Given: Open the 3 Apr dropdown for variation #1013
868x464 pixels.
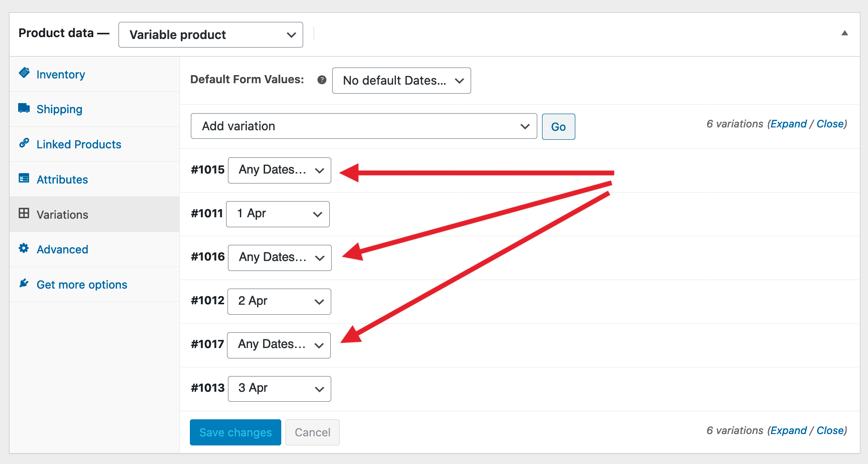Looking at the screenshot, I should coord(279,388).
